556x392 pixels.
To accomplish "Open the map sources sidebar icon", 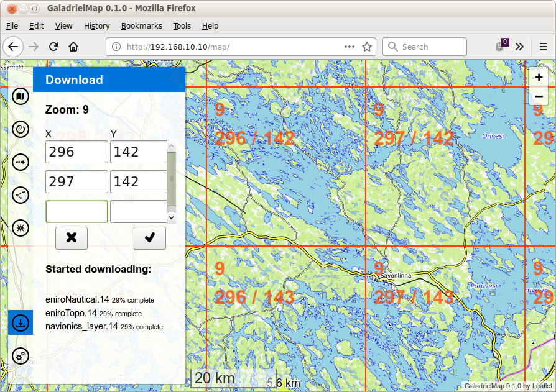I will [x=21, y=96].
